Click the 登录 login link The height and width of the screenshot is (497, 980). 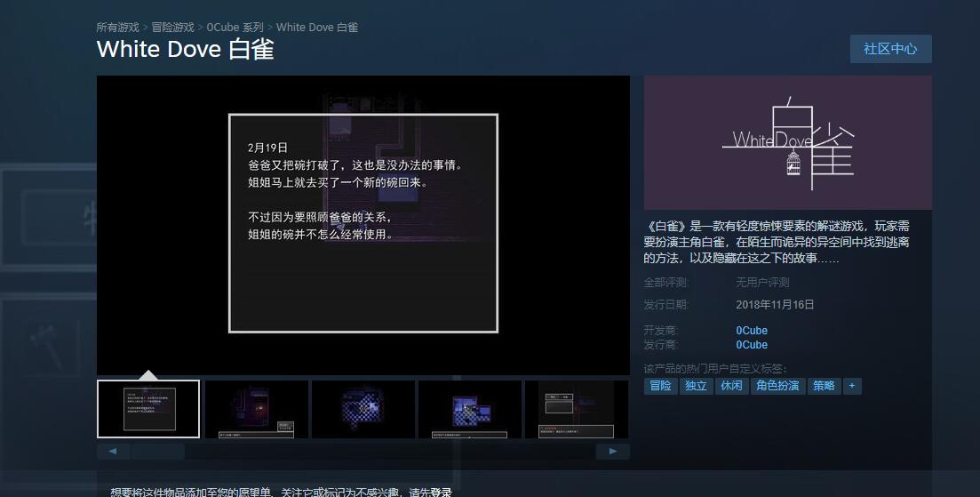point(441,492)
